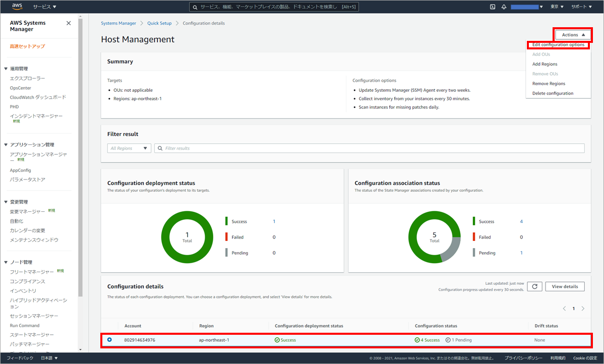Click Cookie の設定 in the footer

[585, 358]
